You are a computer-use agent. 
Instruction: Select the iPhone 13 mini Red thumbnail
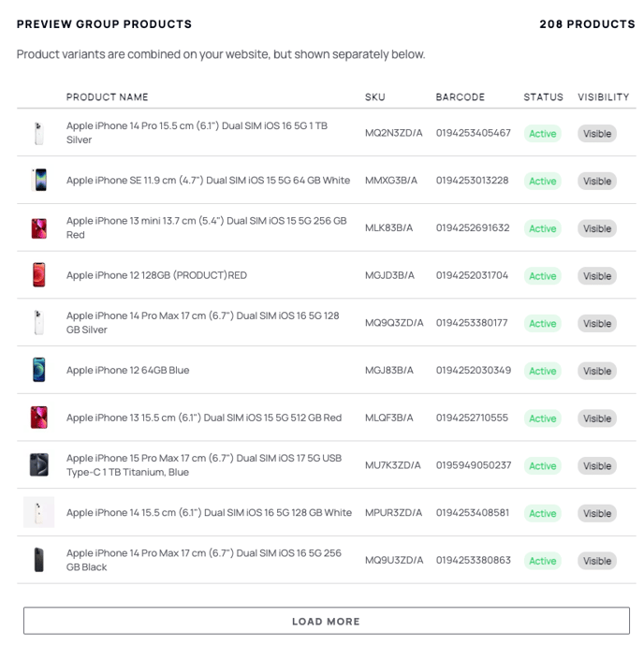pyautogui.click(x=38, y=228)
